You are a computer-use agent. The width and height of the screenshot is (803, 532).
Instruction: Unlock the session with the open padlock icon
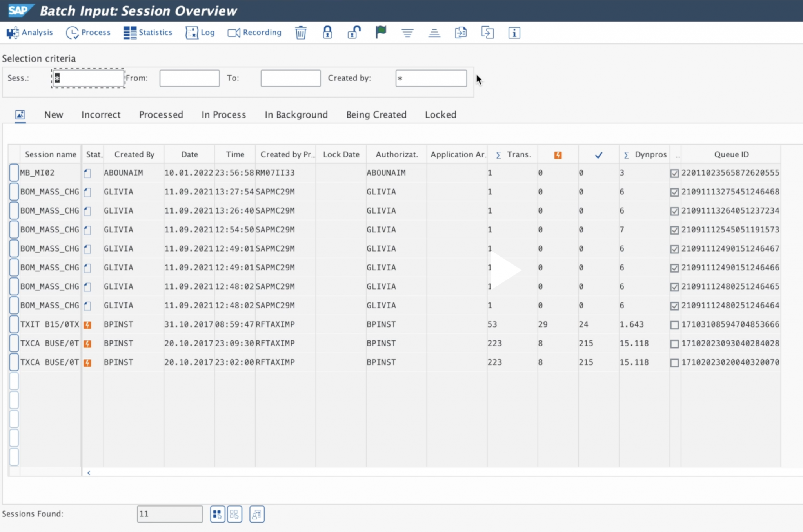(x=354, y=33)
